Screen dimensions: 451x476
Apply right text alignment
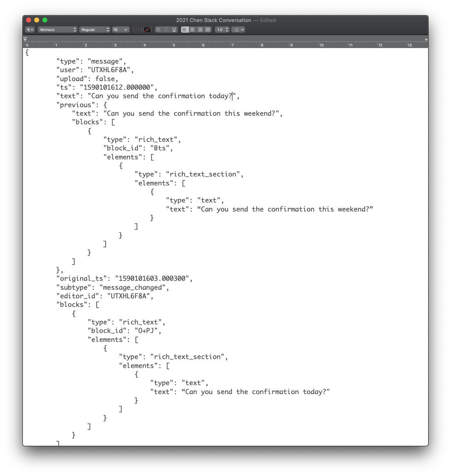(x=200, y=29)
